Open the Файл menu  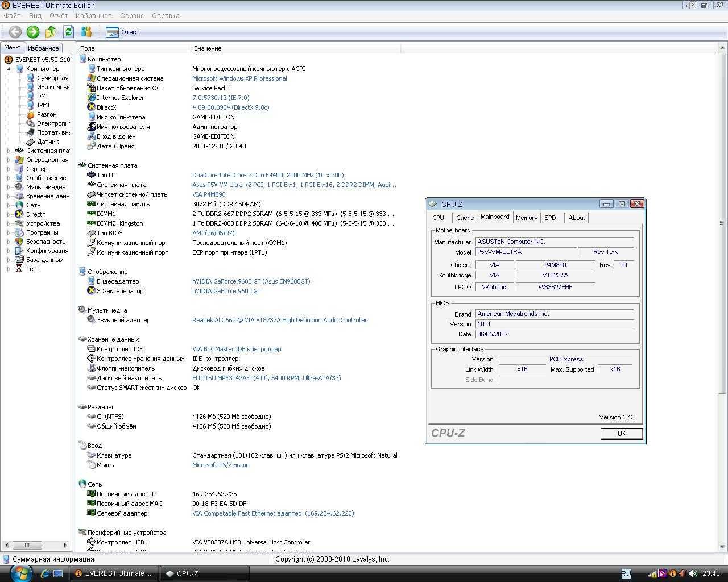pos(12,16)
